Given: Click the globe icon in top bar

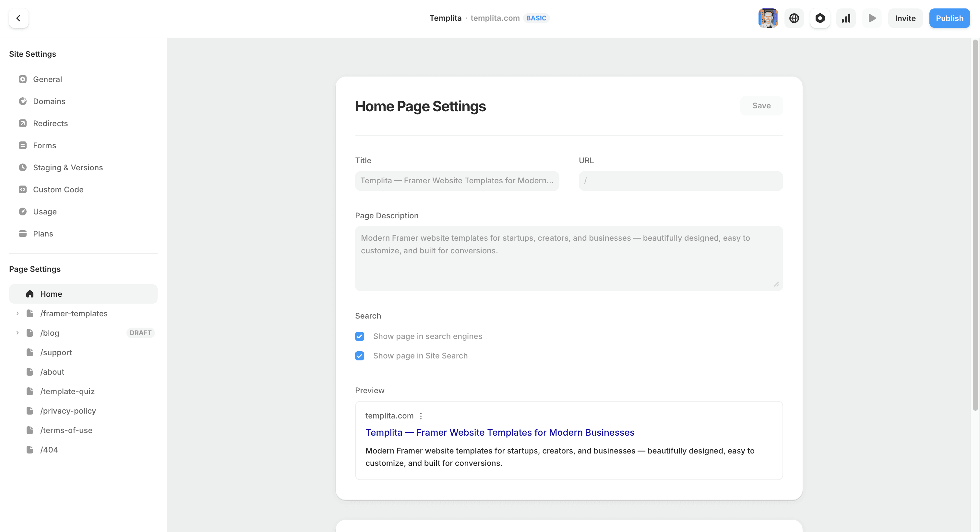Looking at the screenshot, I should 794,18.
